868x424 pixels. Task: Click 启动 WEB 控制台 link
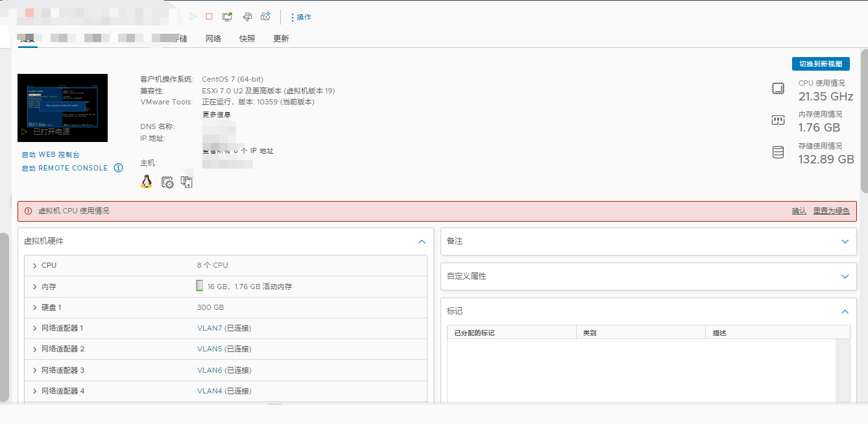pyautogui.click(x=51, y=155)
